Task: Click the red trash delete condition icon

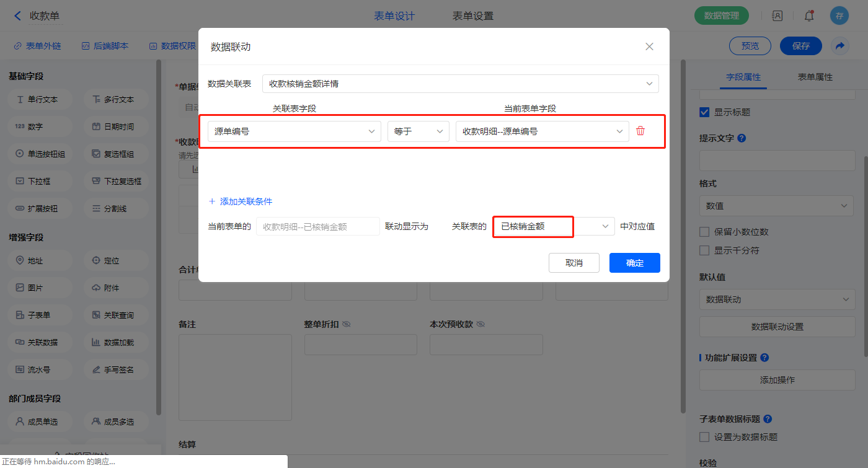Action: 640,131
